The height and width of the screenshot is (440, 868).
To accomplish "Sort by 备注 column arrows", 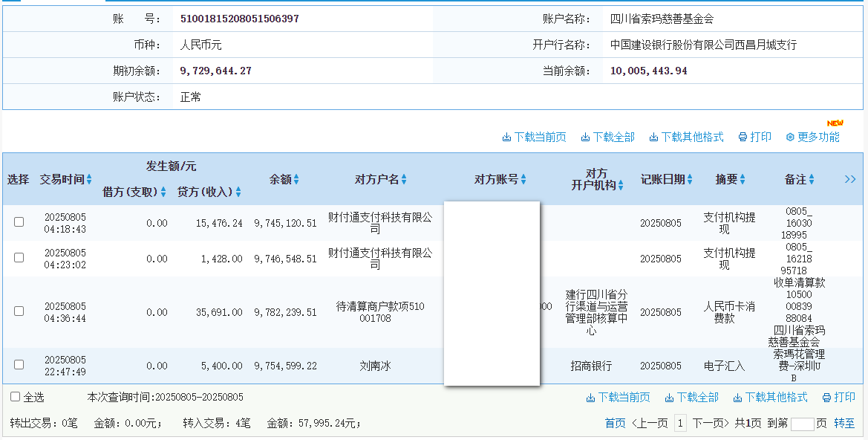I will 811,180.
